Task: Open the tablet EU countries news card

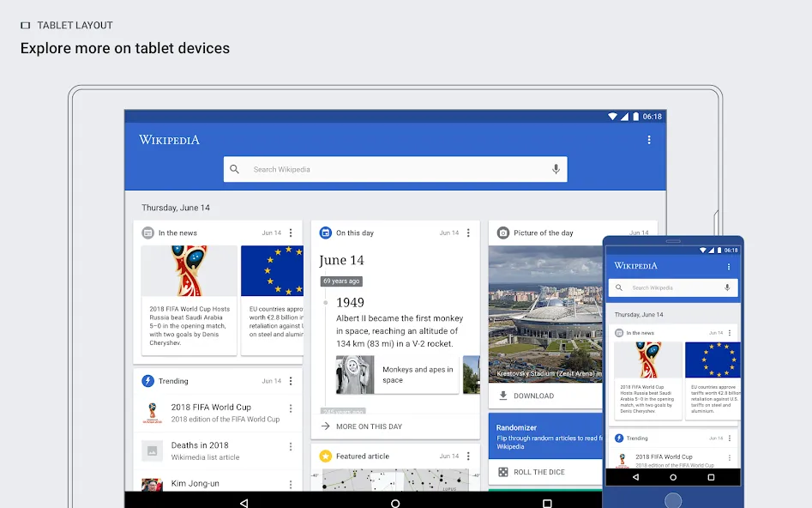Action: tap(272, 300)
